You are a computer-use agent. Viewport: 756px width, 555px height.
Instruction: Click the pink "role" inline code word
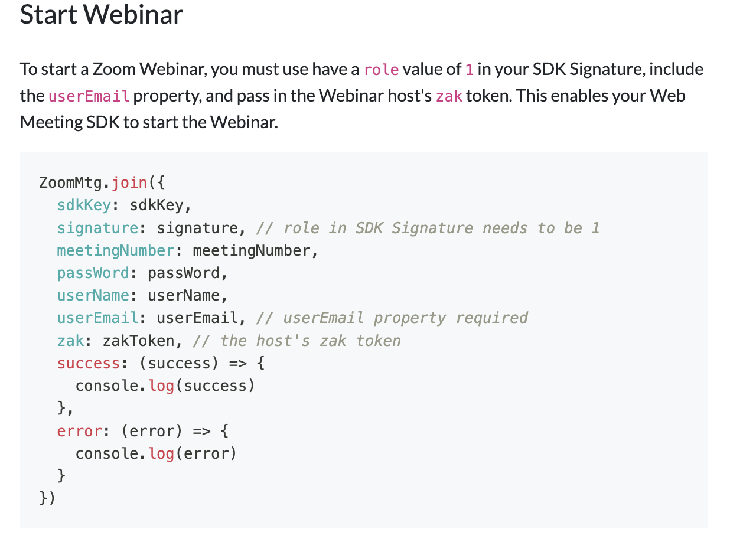coord(382,70)
